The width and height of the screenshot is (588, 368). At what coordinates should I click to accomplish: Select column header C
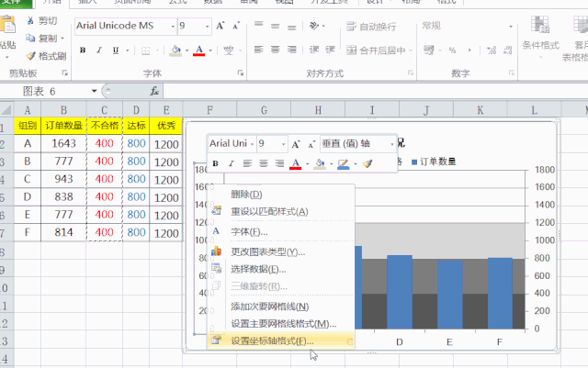[x=104, y=110]
